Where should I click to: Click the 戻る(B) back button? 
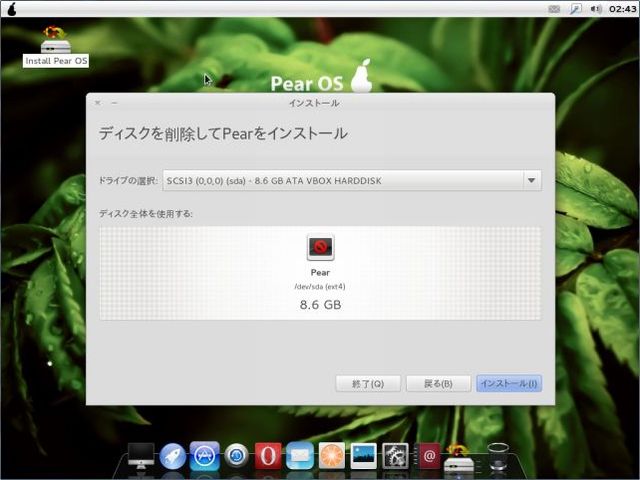(x=438, y=384)
